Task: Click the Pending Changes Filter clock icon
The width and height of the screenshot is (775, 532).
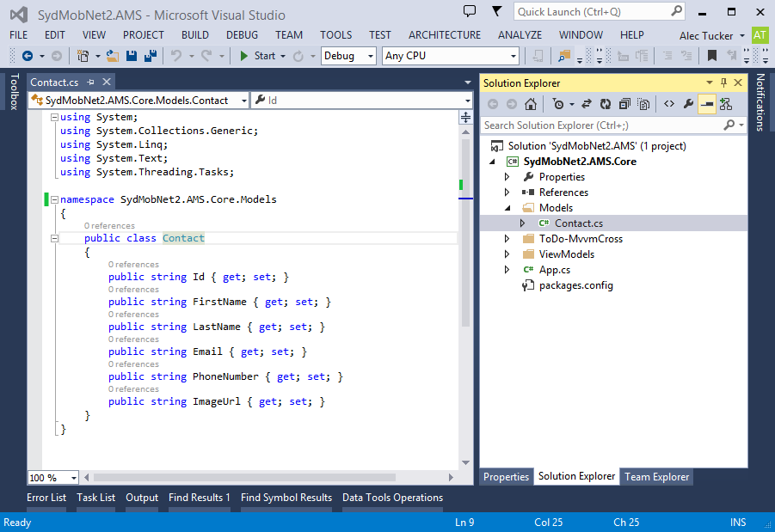Action: coord(558,104)
